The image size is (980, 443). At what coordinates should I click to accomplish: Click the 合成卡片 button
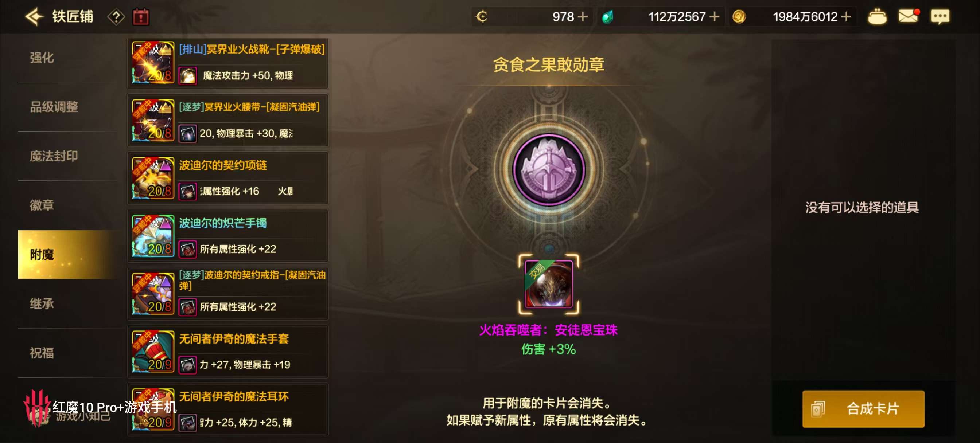click(x=863, y=409)
